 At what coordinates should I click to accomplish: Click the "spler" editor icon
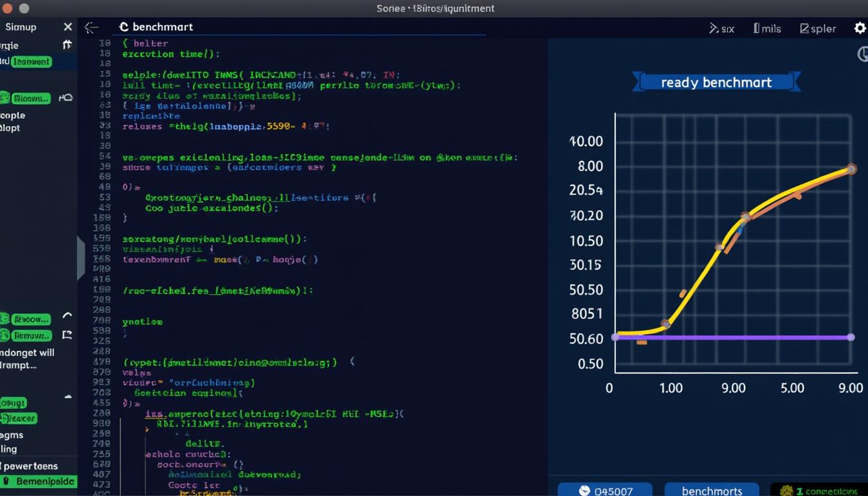point(817,28)
